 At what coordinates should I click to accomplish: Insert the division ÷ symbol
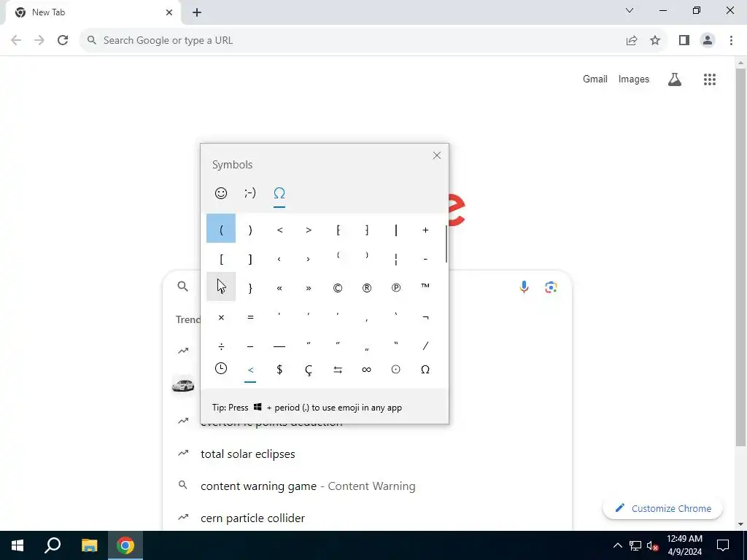point(221,346)
